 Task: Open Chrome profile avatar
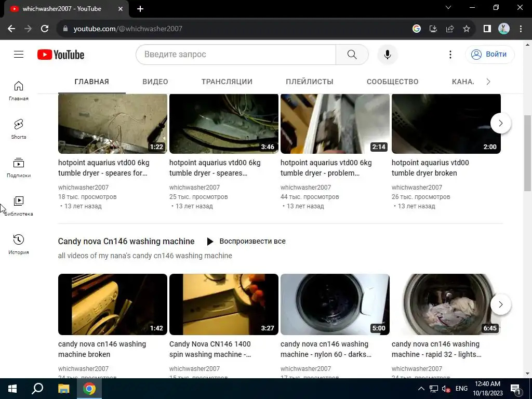[504, 29]
